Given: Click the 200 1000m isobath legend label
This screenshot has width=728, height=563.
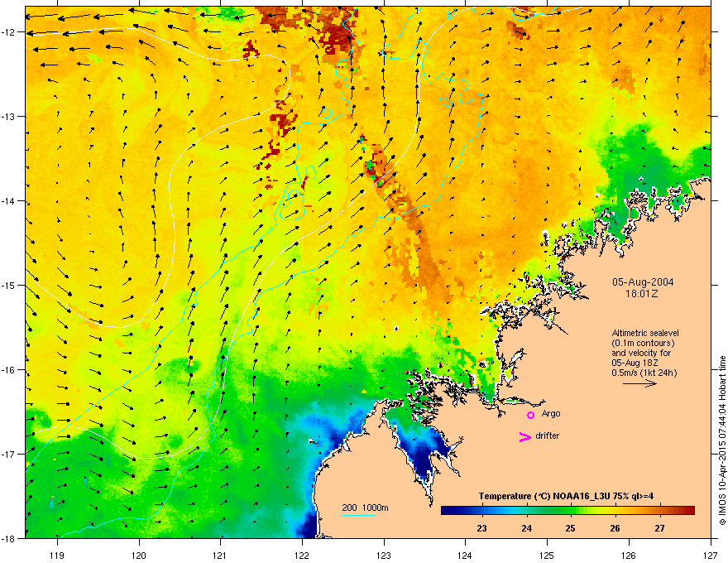Looking at the screenshot, I should pos(365,508).
